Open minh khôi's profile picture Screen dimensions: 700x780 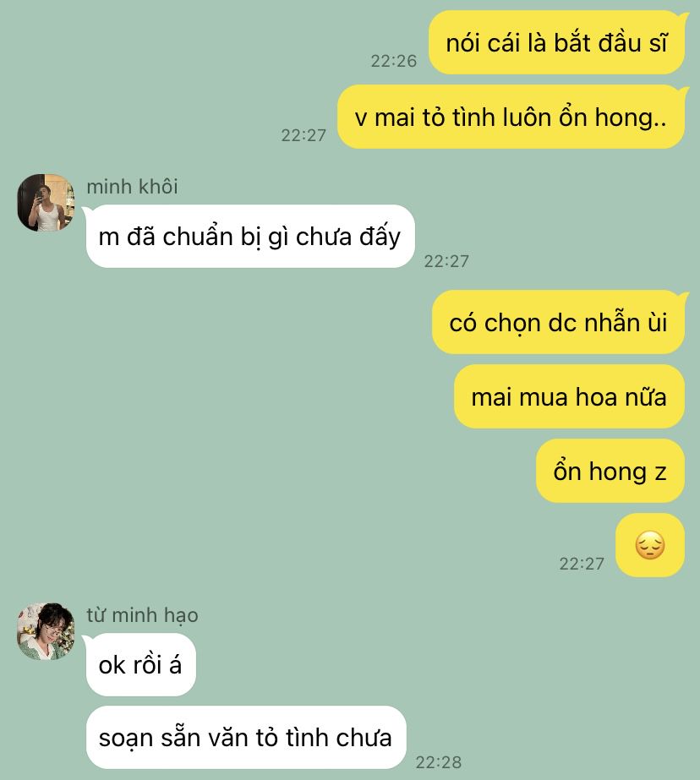tap(46, 203)
